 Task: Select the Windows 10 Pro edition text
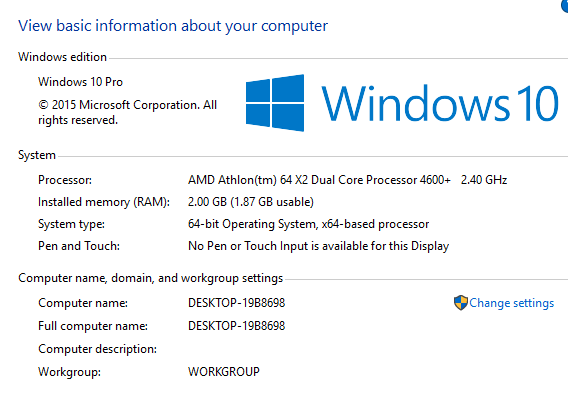coord(80,82)
